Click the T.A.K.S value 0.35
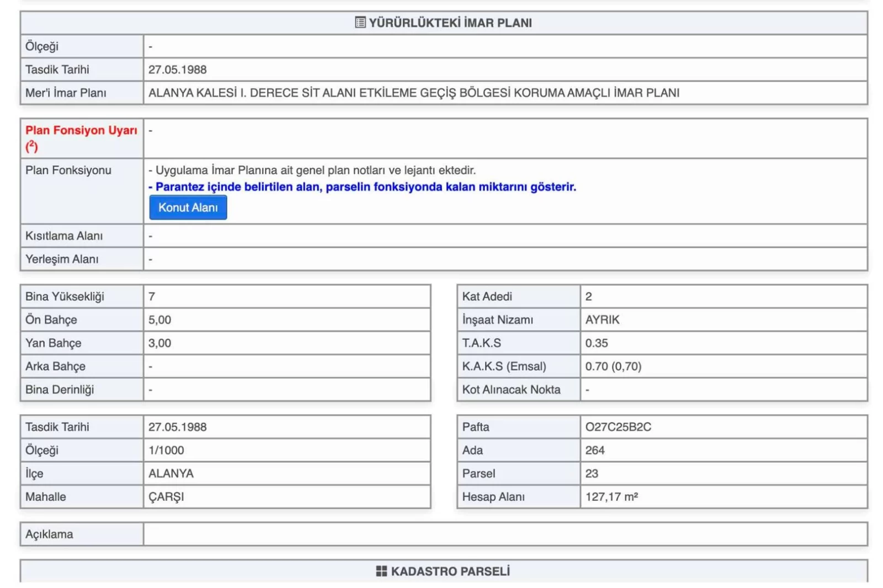The image size is (883, 588). [597, 343]
